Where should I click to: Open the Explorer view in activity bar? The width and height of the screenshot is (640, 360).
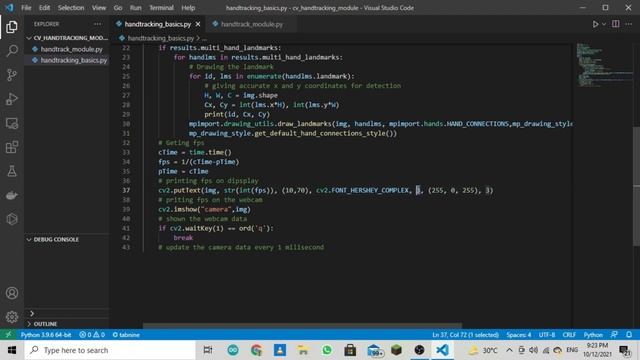pyautogui.click(x=12, y=27)
